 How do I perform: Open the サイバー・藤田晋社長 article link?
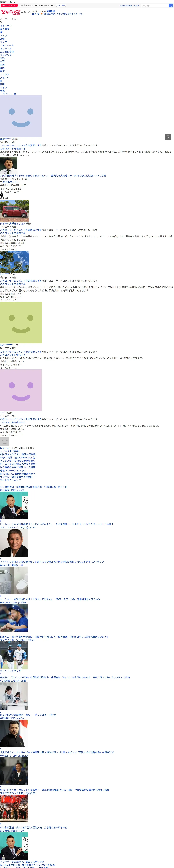(x=57, y=752)
